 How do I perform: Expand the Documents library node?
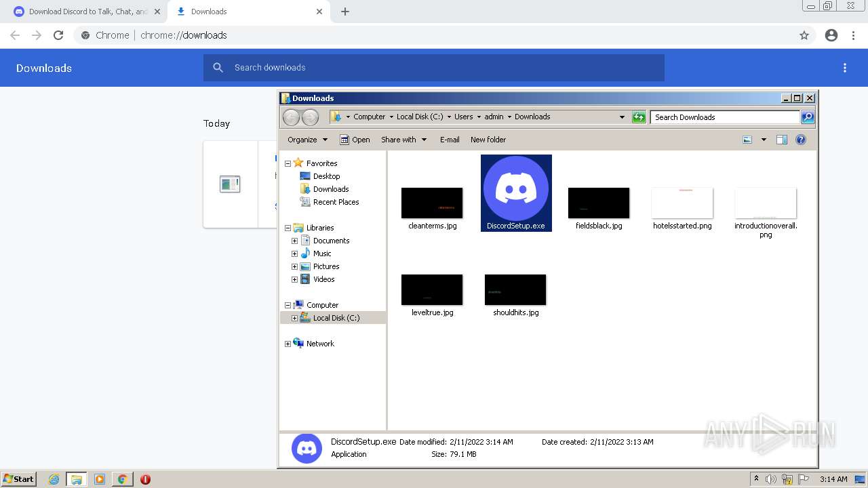[294, 241]
